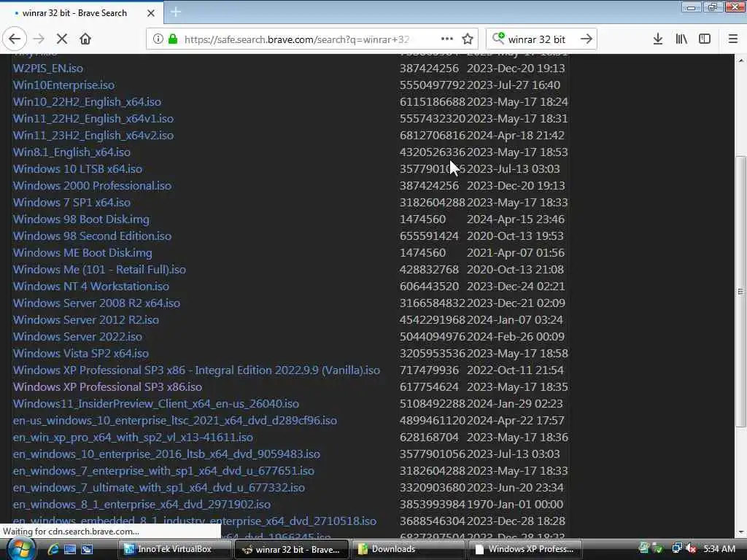The image size is (747, 560).
Task: Launch Internet Explorer from quick launch
Action: pyautogui.click(x=53, y=549)
